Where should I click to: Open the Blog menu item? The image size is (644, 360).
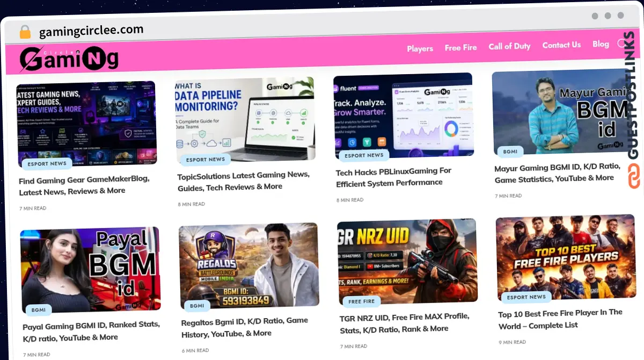[x=601, y=44]
